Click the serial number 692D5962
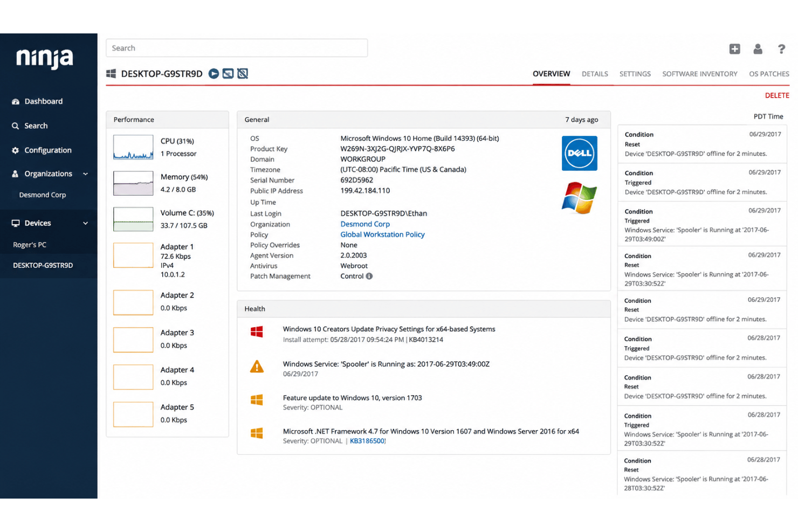798x532 pixels. [356, 180]
